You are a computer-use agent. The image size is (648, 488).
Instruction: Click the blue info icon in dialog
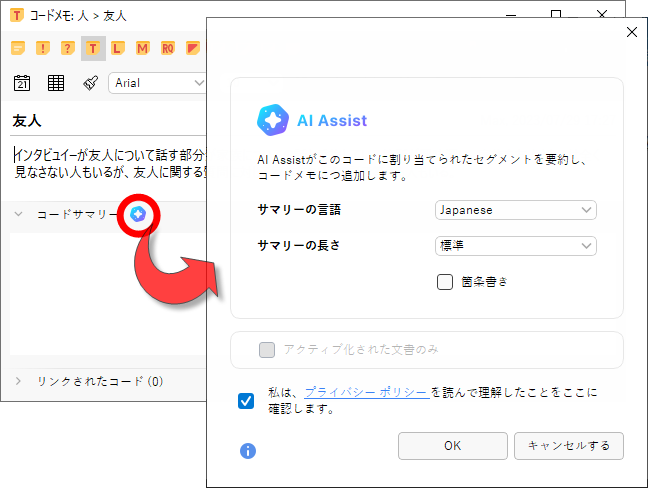click(x=248, y=451)
